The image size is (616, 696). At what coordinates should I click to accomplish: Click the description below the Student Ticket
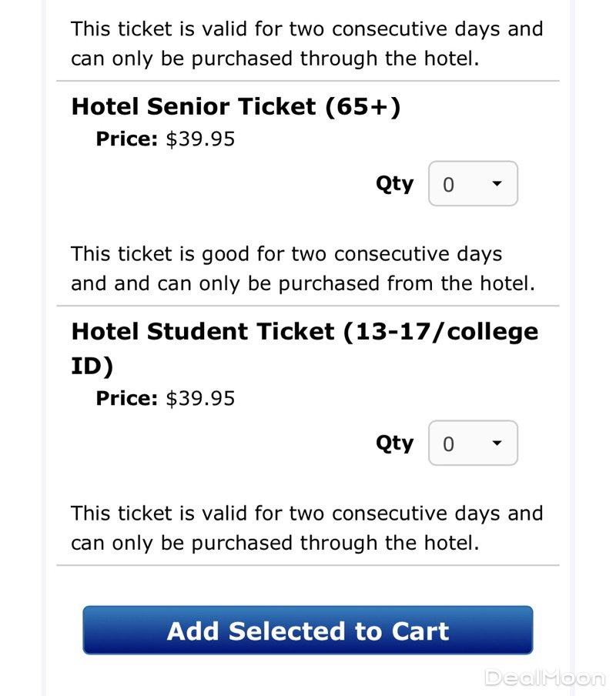click(306, 528)
